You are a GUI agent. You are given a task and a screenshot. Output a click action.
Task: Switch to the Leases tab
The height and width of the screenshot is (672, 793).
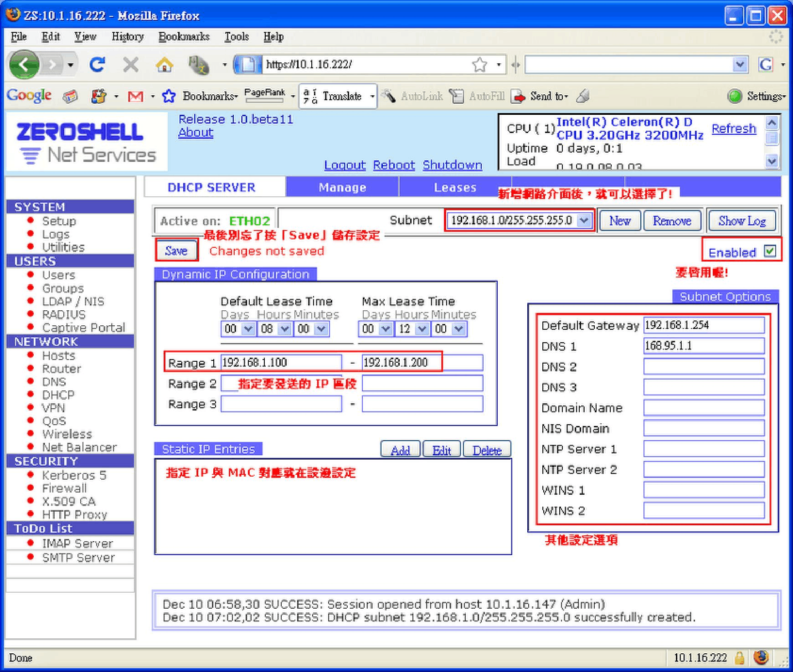(455, 187)
